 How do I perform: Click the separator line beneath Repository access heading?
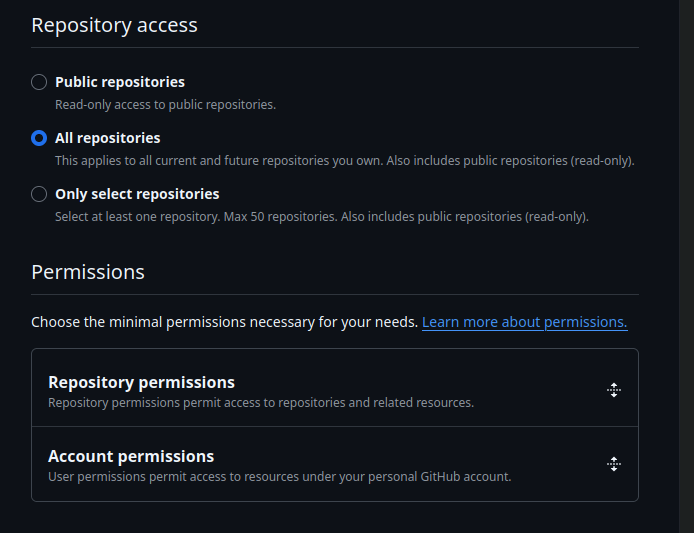tap(335, 47)
